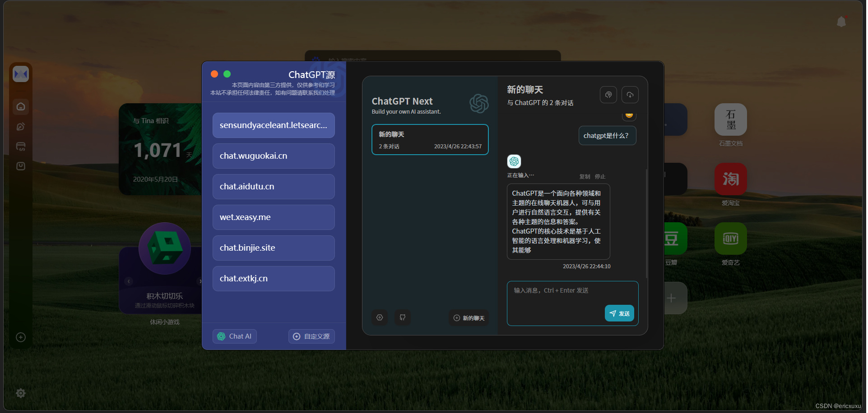Click the 与 ChatGPT 的 2 条对话 subtitle
868x413 pixels.
coord(540,103)
